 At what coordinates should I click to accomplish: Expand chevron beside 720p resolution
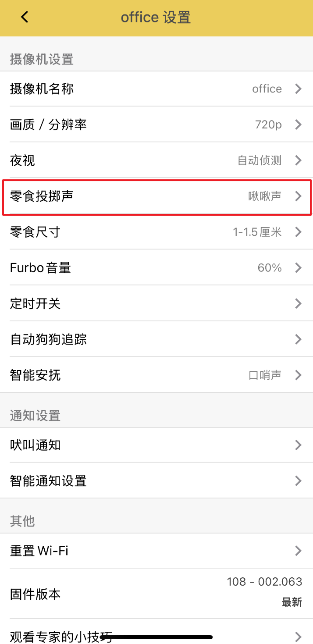point(299,125)
